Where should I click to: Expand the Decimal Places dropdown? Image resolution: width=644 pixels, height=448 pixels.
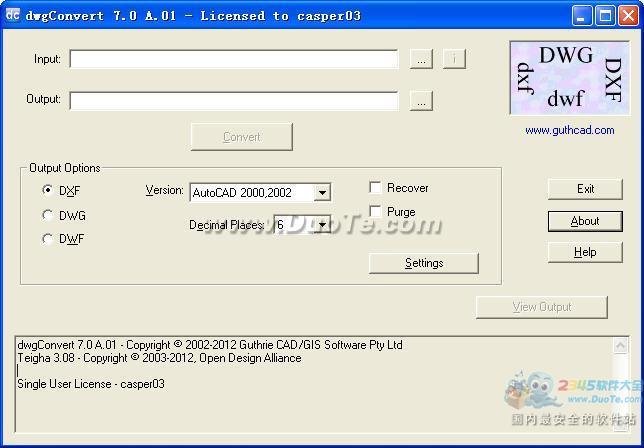[322, 225]
